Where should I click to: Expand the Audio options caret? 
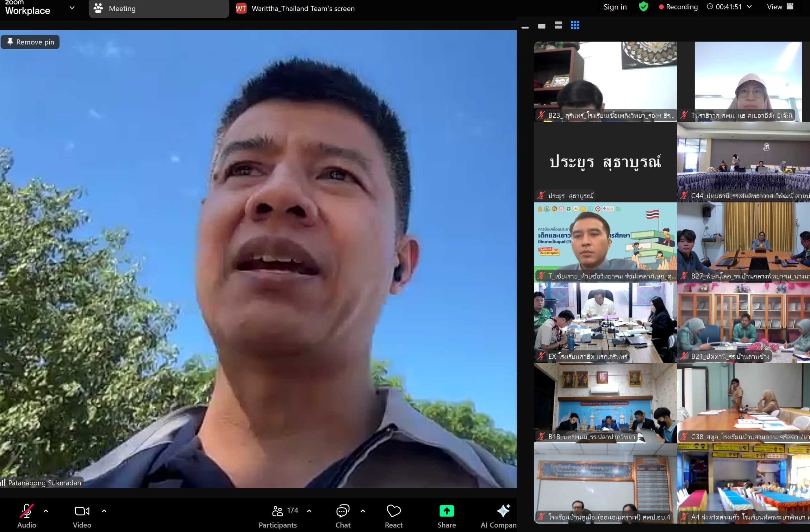(x=46, y=511)
